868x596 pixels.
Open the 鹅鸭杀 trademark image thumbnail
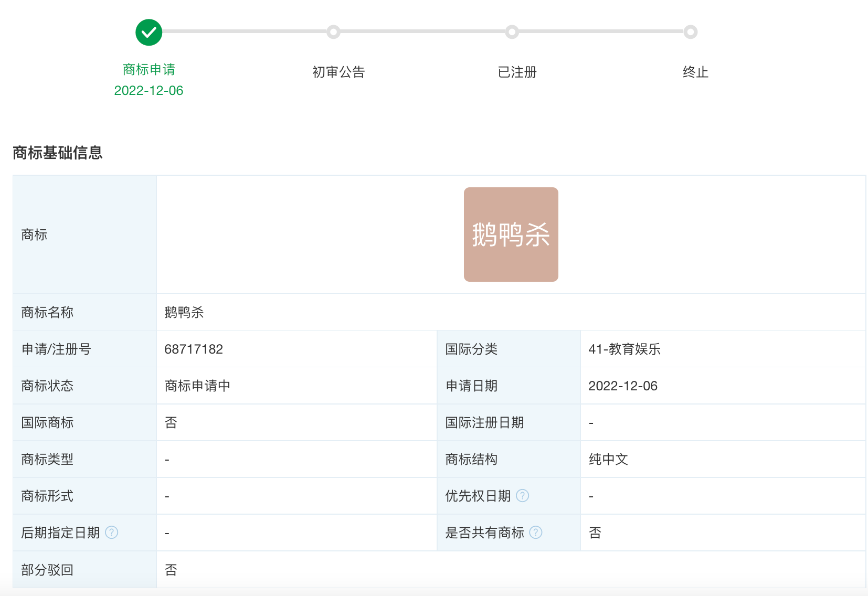(x=511, y=235)
